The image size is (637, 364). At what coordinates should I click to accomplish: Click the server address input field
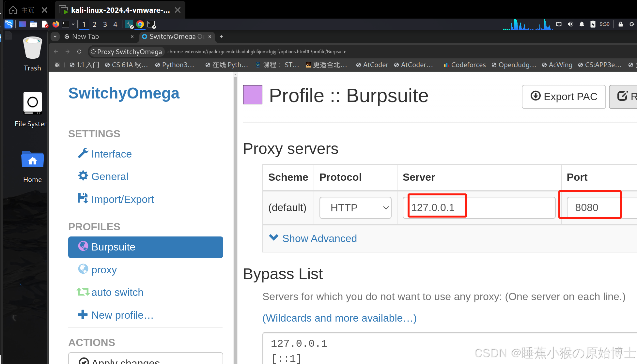click(x=478, y=208)
